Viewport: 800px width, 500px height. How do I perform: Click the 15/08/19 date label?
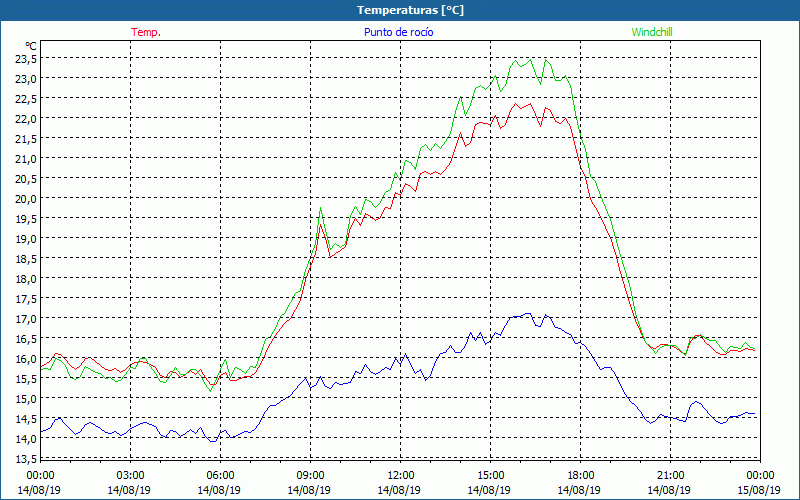(759, 490)
